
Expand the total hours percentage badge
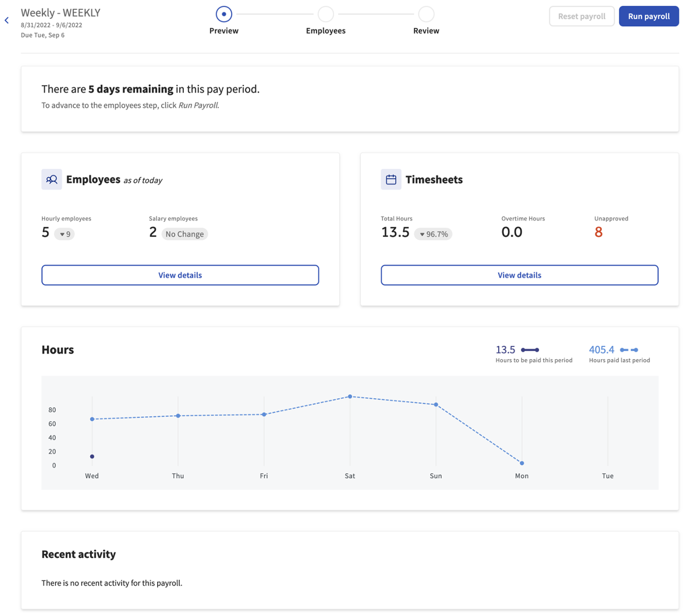[x=433, y=233]
